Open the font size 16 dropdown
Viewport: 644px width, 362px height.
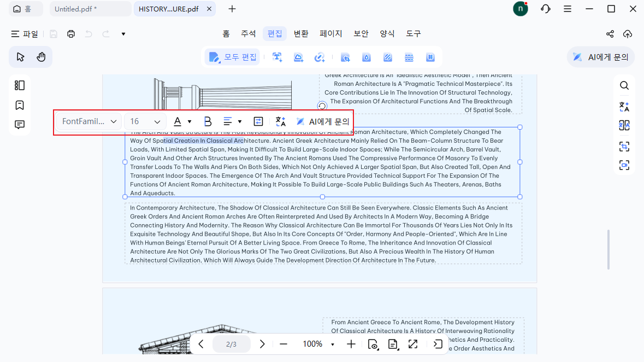click(145, 121)
